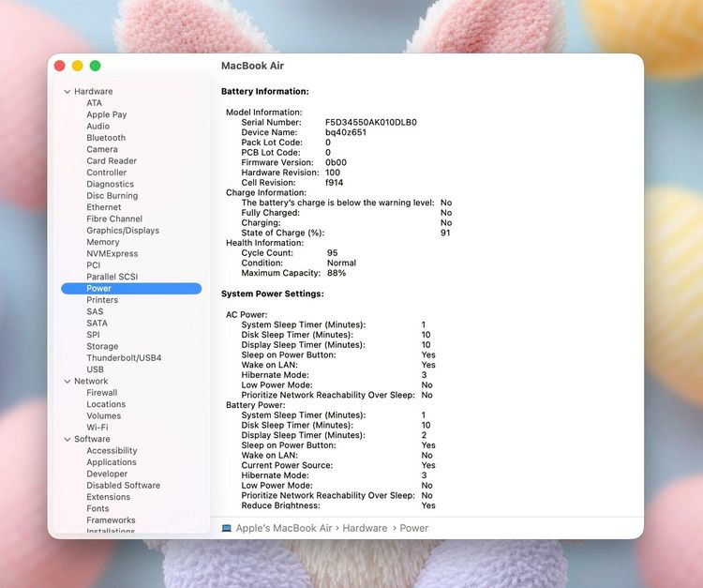Click Cell Revision value f914
703x588 pixels.
coord(334,183)
